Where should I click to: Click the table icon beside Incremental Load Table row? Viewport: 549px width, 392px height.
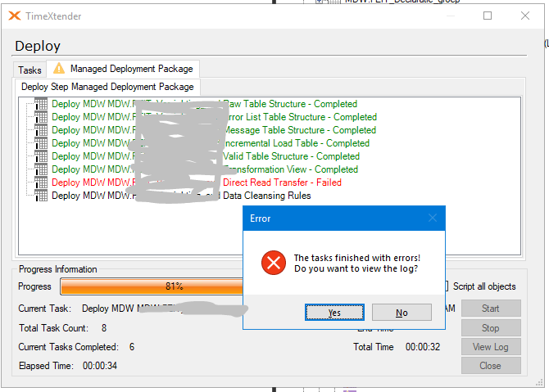41,143
